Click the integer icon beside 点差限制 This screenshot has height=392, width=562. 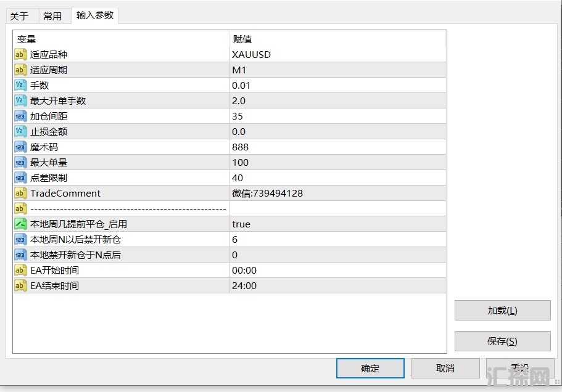pyautogui.click(x=20, y=178)
